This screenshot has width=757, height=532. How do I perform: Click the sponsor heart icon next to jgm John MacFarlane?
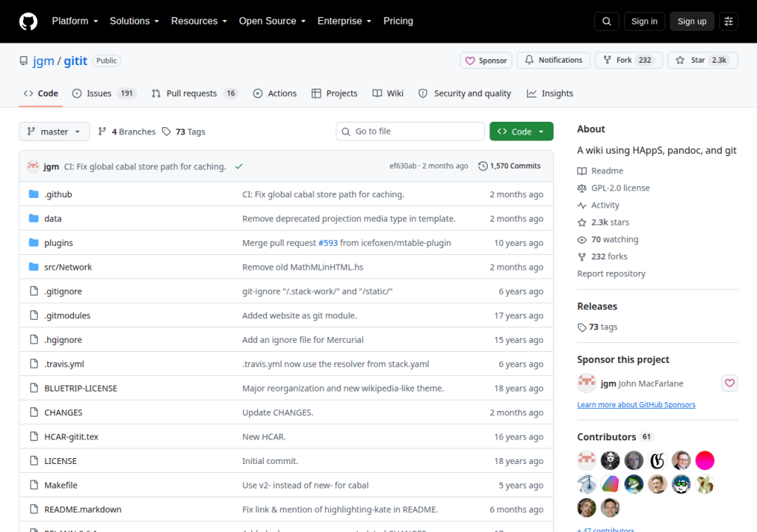(730, 383)
